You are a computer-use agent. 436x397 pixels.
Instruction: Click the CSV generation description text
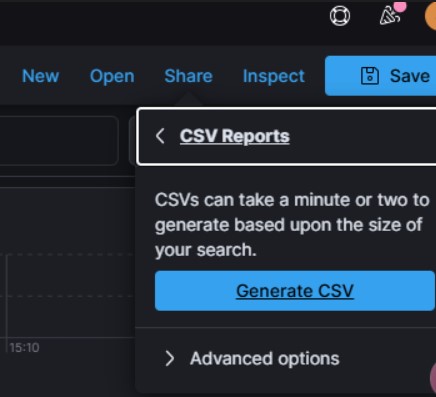pos(292,225)
